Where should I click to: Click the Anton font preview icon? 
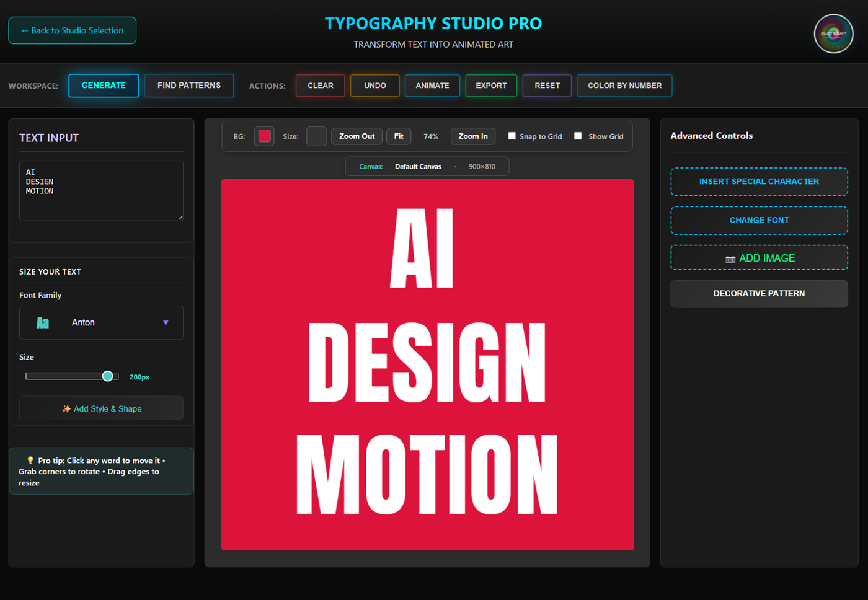43,322
